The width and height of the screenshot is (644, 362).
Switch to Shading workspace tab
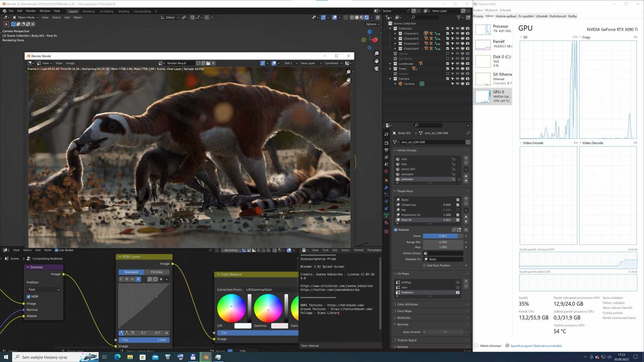coord(124,11)
